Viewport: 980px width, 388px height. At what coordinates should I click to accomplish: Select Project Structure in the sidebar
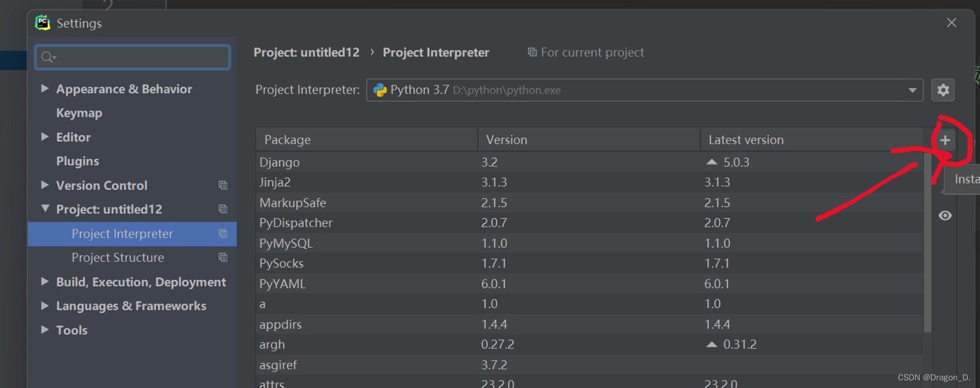[x=132, y=258]
